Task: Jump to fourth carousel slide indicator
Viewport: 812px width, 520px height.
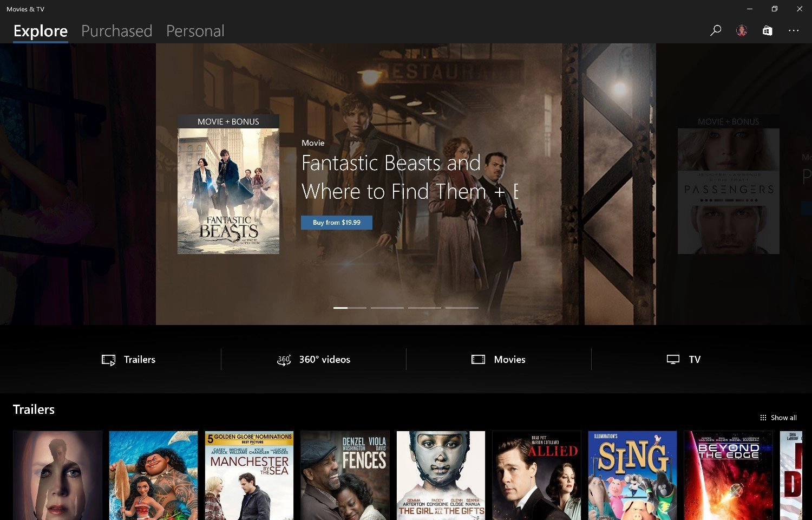Action: click(x=462, y=308)
